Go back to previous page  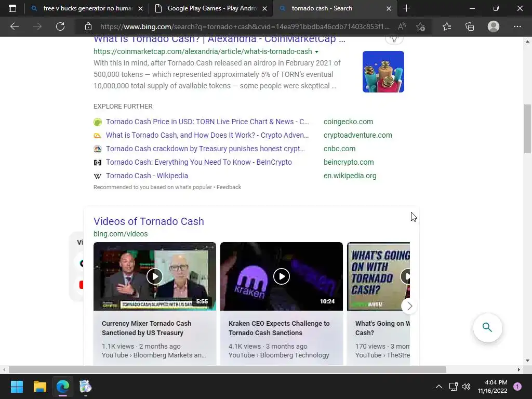(x=14, y=26)
